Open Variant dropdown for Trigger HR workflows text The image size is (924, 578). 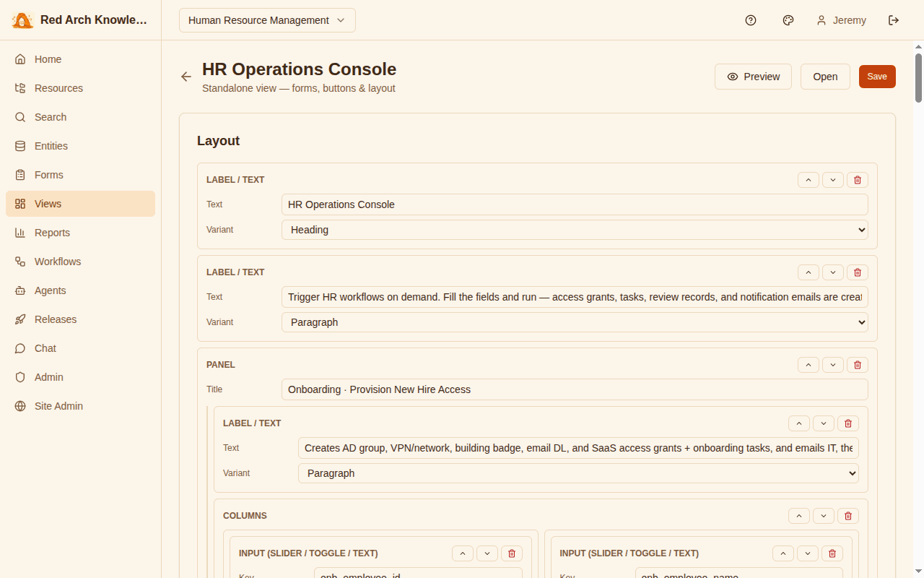pos(575,322)
